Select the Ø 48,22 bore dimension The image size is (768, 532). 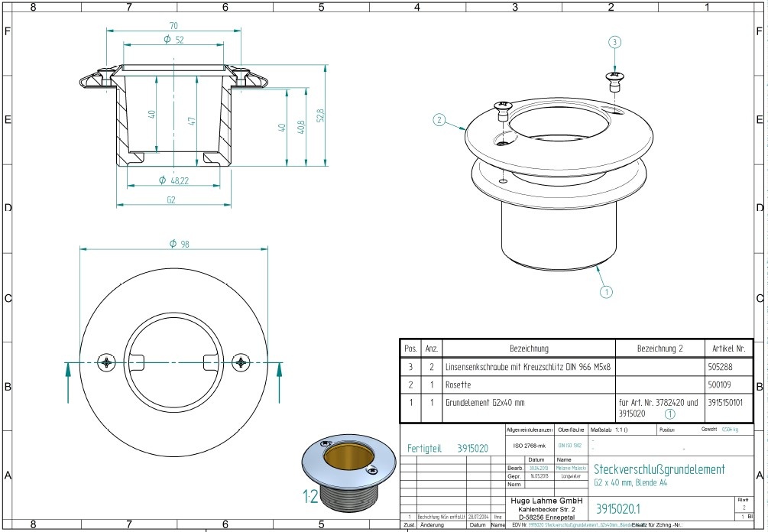174,180
